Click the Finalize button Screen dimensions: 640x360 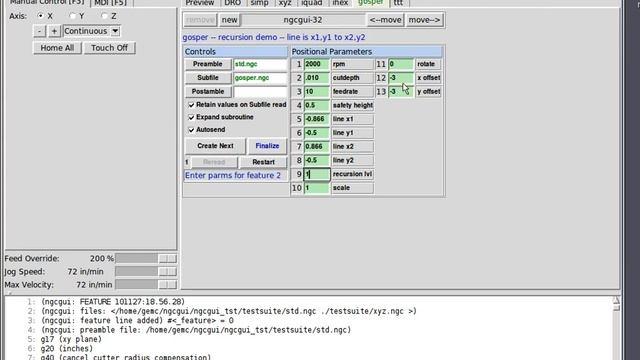pos(267,146)
